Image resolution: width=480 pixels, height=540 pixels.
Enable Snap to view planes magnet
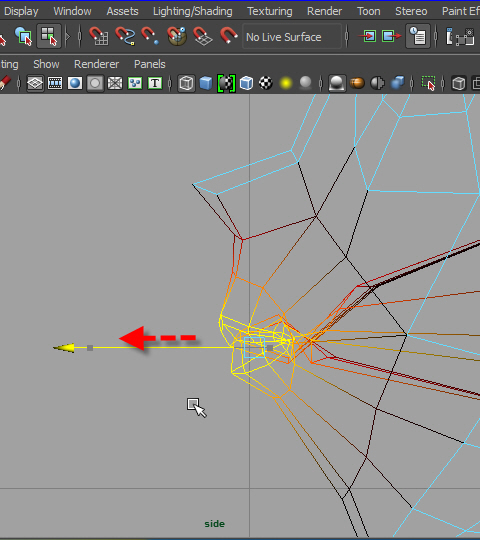(202, 36)
